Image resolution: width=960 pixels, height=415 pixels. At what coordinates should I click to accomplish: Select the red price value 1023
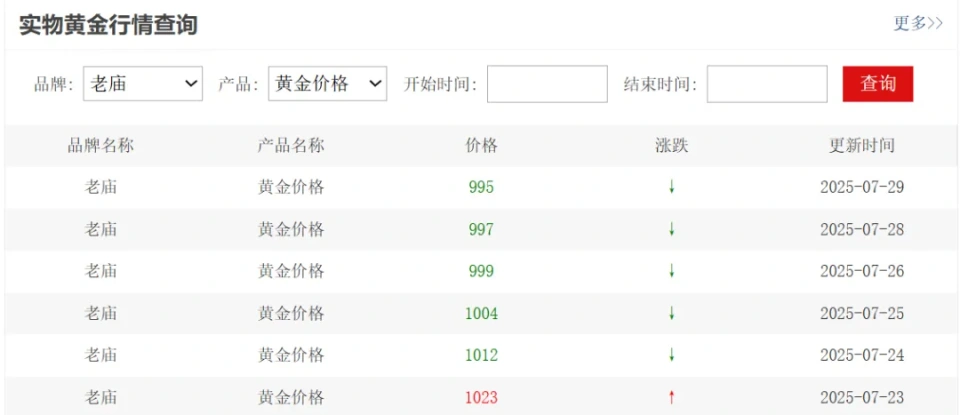point(481,397)
